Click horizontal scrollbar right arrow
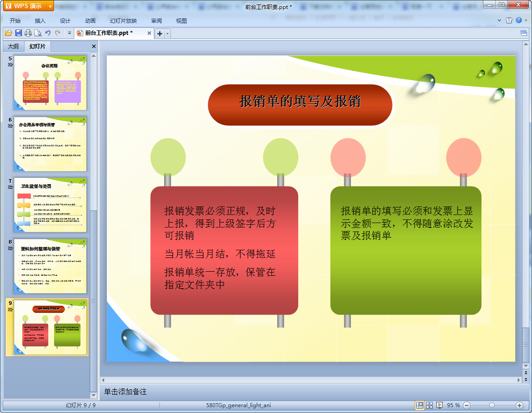The width and height of the screenshot is (532, 413). 519,380
